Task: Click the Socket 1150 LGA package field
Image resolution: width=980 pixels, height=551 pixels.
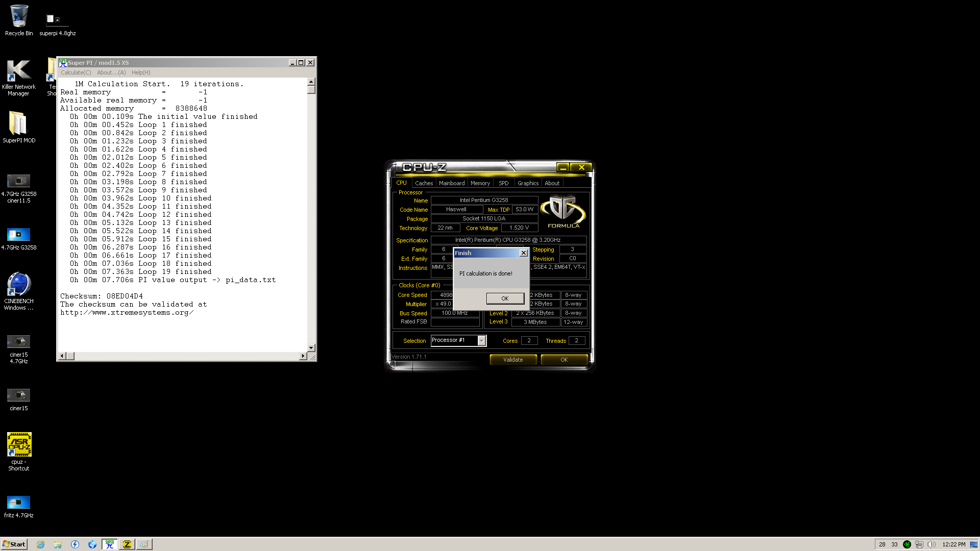Action: pyautogui.click(x=484, y=218)
